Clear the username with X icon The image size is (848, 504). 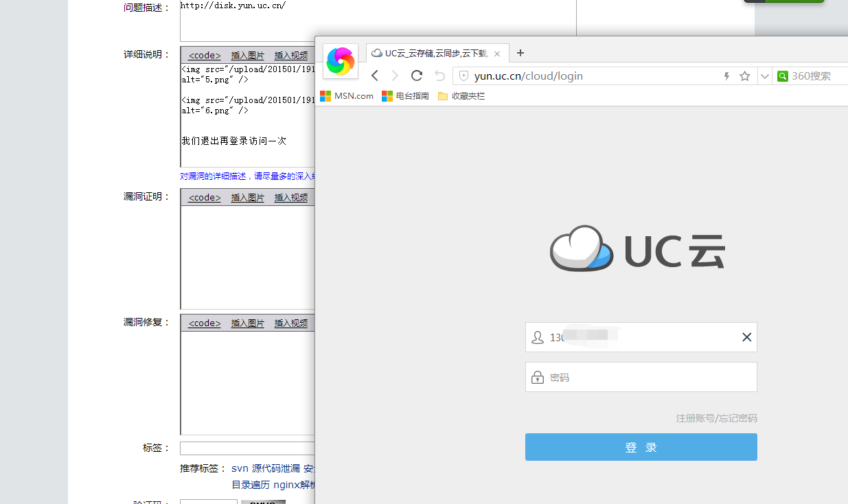coord(747,337)
